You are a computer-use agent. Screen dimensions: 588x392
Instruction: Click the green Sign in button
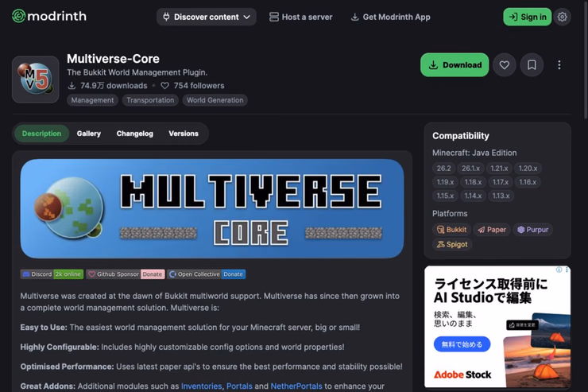coord(528,17)
